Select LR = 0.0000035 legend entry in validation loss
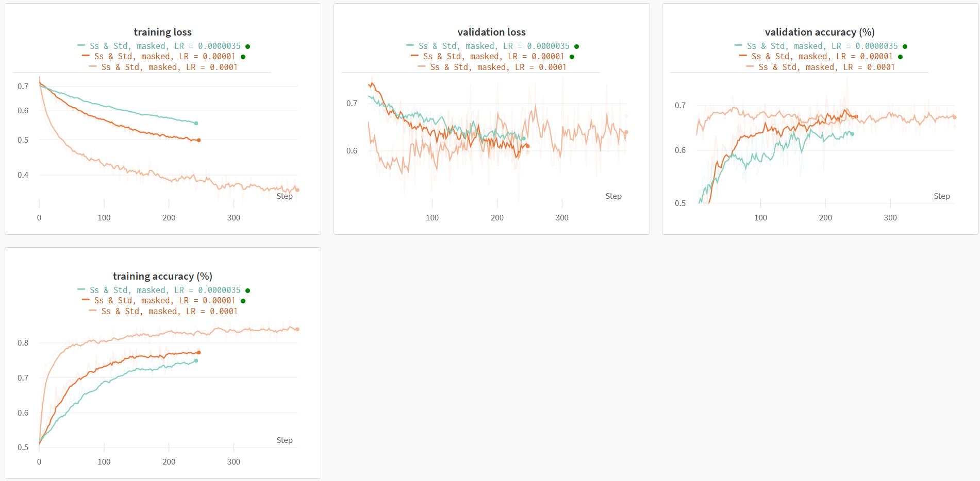This screenshot has width=980, height=481. point(494,46)
